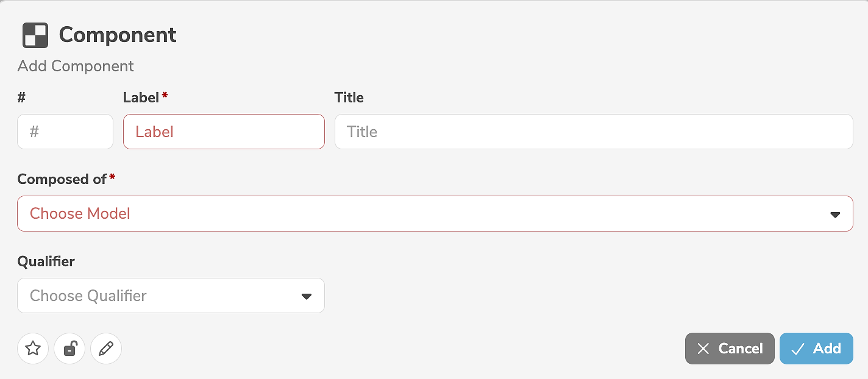Click the 'Title' field label
The width and height of the screenshot is (868, 379).
(x=349, y=97)
